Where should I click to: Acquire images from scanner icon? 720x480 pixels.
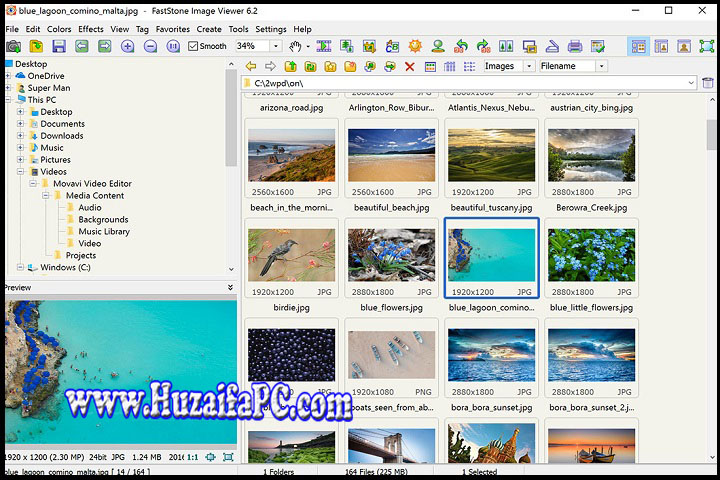click(x=552, y=46)
